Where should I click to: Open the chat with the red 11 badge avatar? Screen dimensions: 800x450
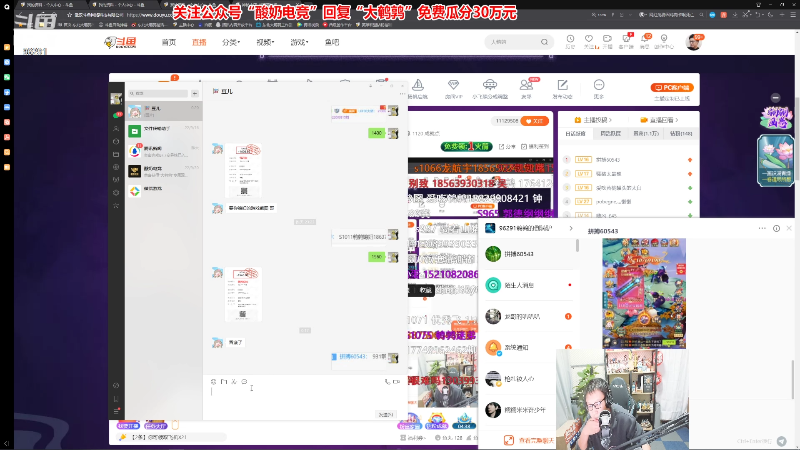click(x=164, y=151)
